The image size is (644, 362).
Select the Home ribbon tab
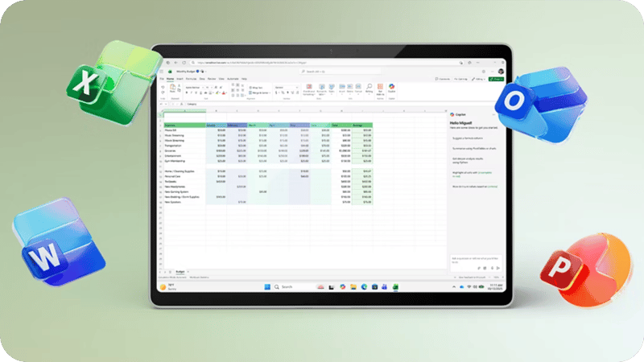[170, 79]
